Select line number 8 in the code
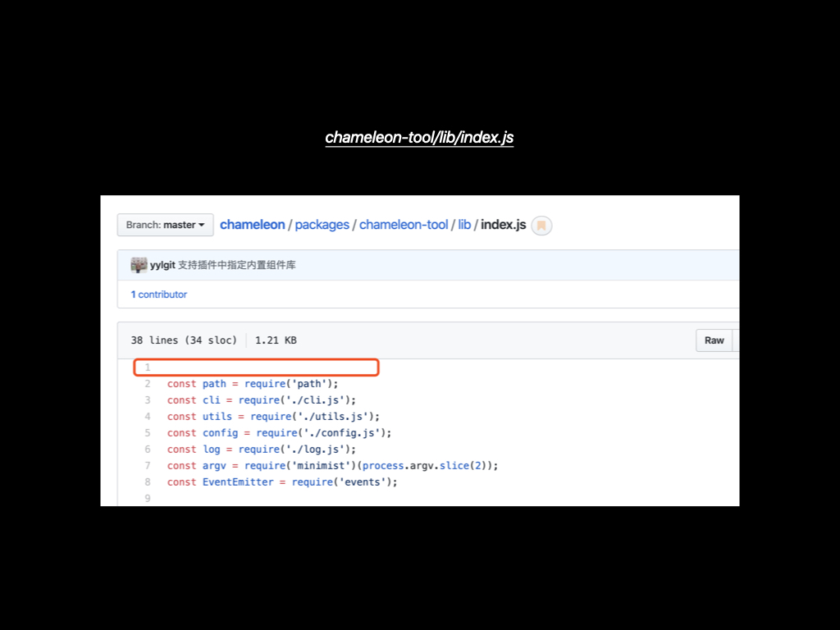 point(148,482)
